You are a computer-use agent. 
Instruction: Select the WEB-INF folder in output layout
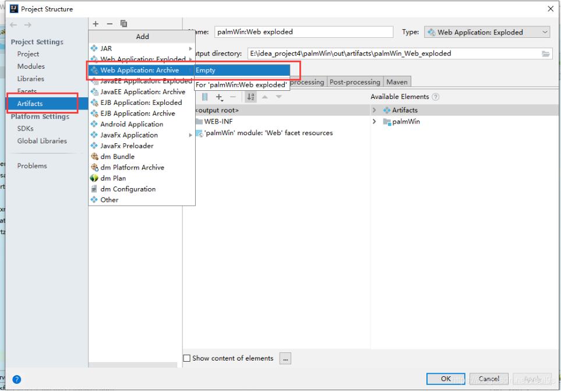pyautogui.click(x=214, y=122)
